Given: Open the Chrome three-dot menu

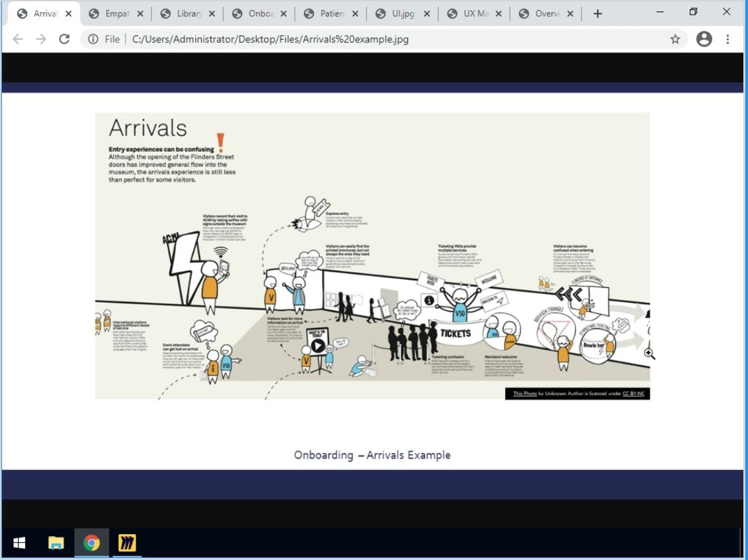Looking at the screenshot, I should tap(727, 39).
